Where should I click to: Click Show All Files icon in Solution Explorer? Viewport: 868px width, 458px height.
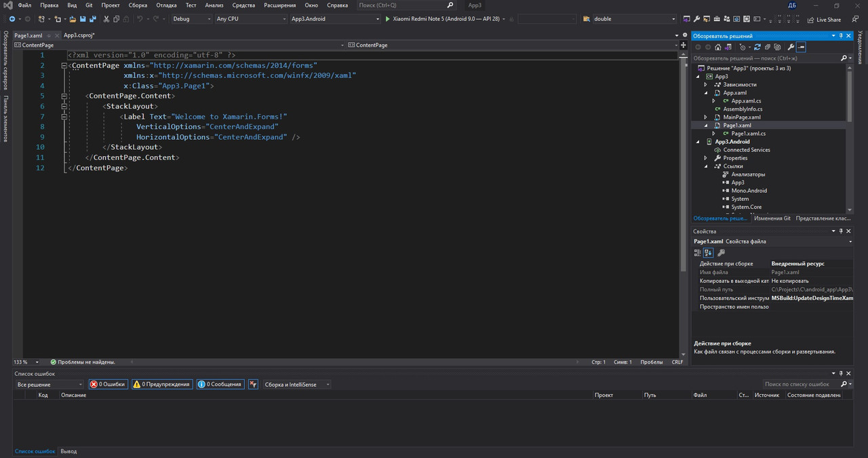[777, 47]
